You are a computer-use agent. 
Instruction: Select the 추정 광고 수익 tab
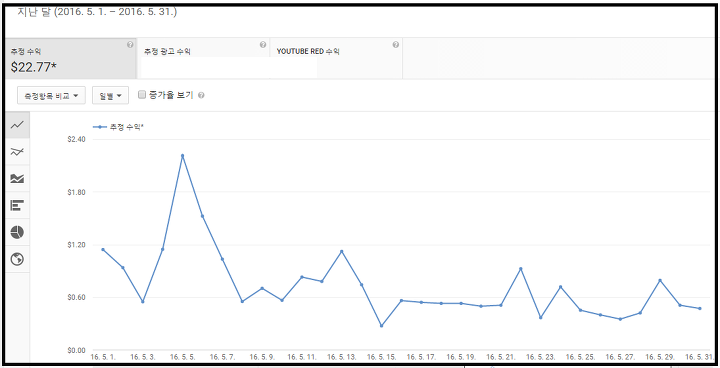click(x=203, y=59)
